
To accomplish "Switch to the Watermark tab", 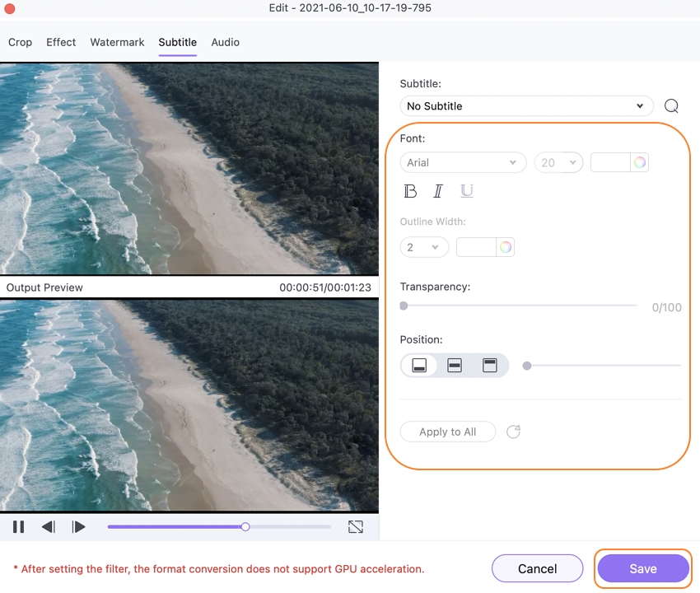I will [x=117, y=42].
